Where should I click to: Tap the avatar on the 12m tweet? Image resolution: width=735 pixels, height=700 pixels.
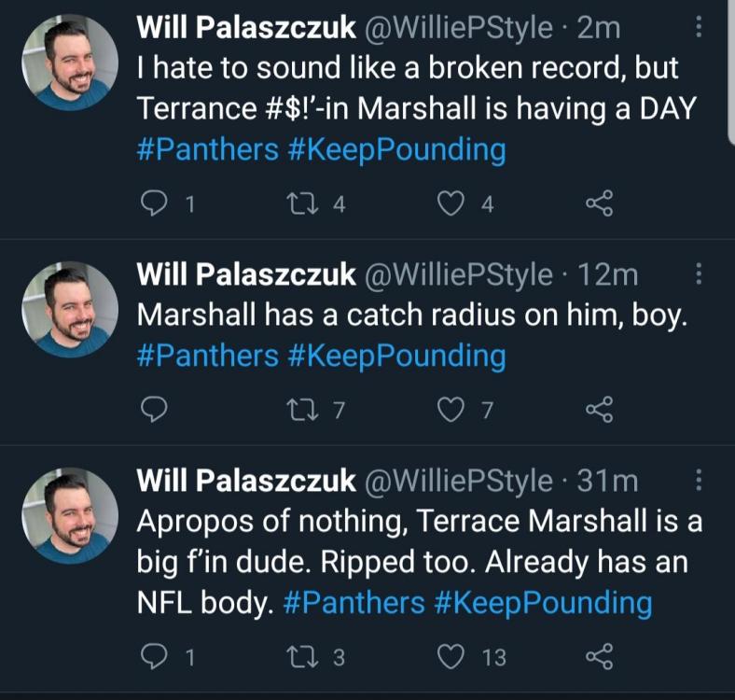pos(70,310)
